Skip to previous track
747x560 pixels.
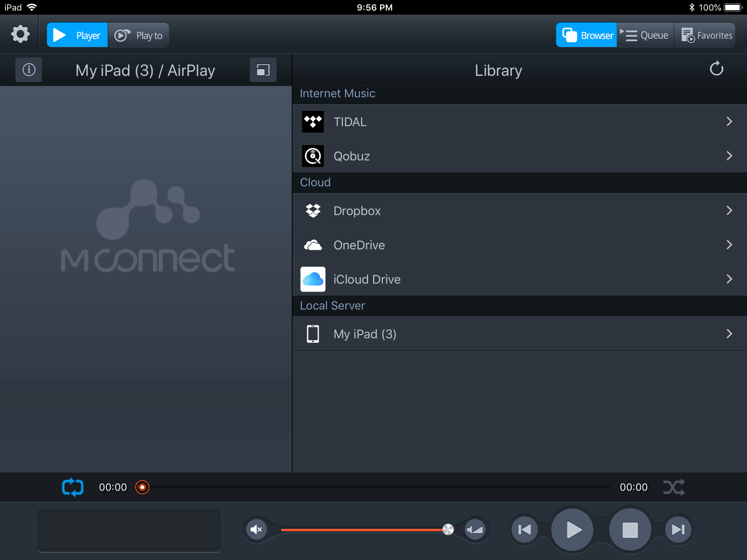[525, 529]
